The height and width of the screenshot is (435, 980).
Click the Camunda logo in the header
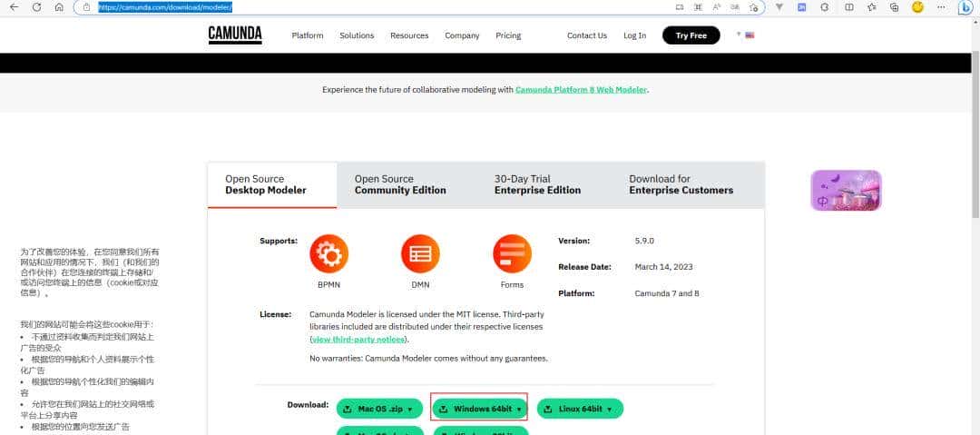tap(235, 35)
